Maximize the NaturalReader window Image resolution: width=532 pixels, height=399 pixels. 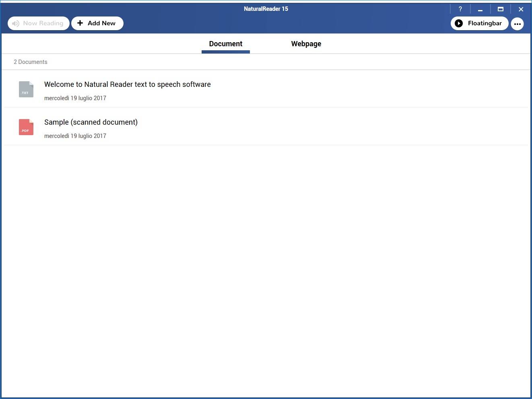(501, 9)
